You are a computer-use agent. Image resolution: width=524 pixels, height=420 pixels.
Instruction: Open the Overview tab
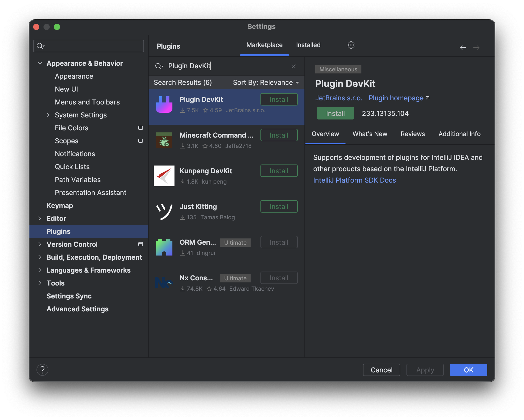pyautogui.click(x=325, y=134)
